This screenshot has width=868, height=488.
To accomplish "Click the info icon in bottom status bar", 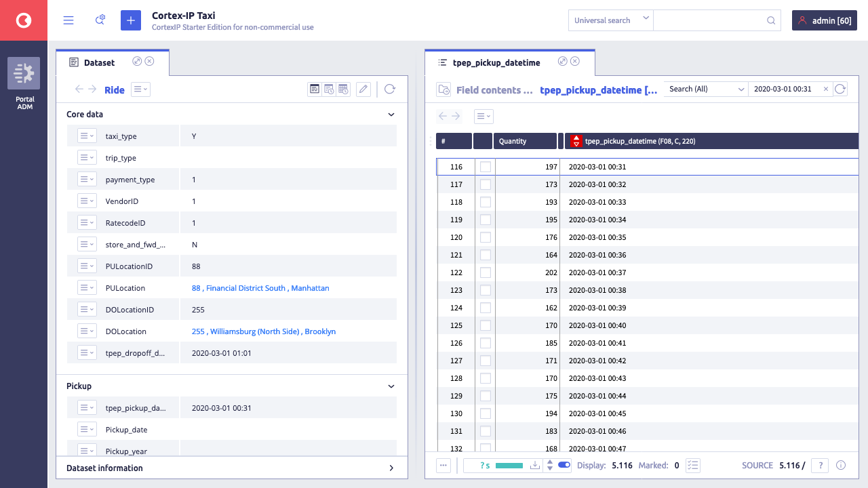I will [841, 465].
